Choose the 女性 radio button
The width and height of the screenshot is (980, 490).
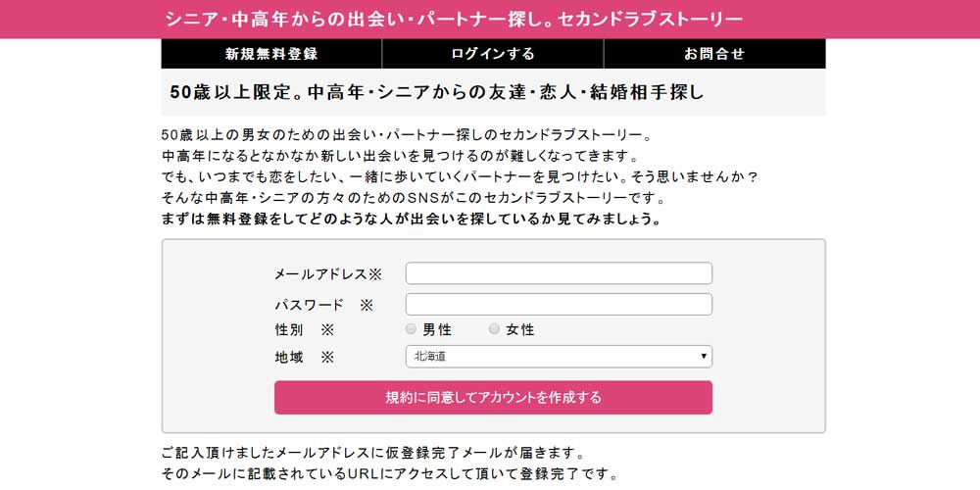click(x=495, y=329)
